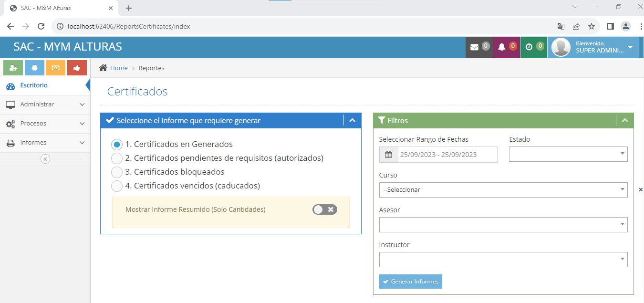Expand the Administrar sidebar menu

45,104
